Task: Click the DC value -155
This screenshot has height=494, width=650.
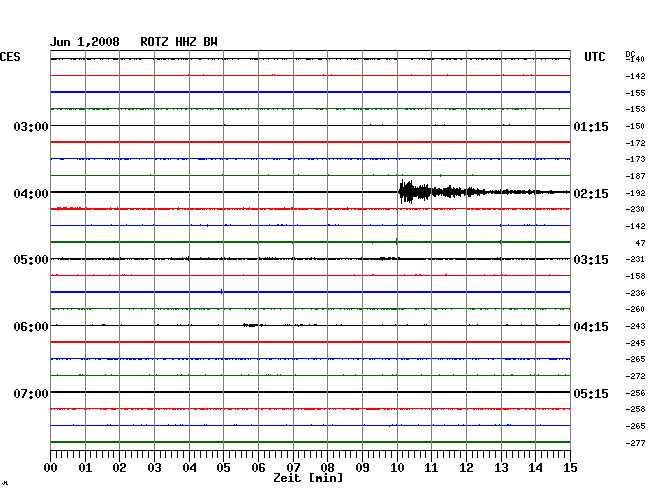Action: pos(635,93)
